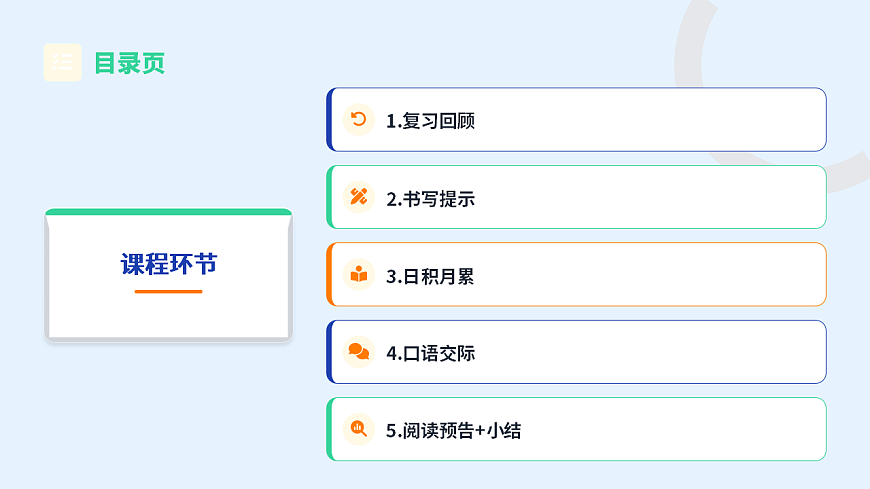Click the list icon beside 目录页
Screen dimensions: 870x489
tap(63, 62)
